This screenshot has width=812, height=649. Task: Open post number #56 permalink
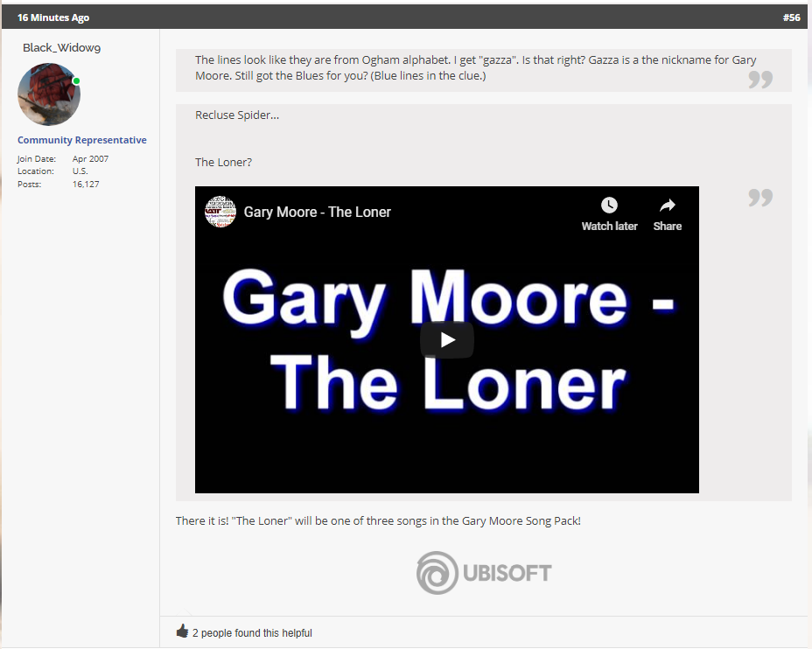[791, 17]
